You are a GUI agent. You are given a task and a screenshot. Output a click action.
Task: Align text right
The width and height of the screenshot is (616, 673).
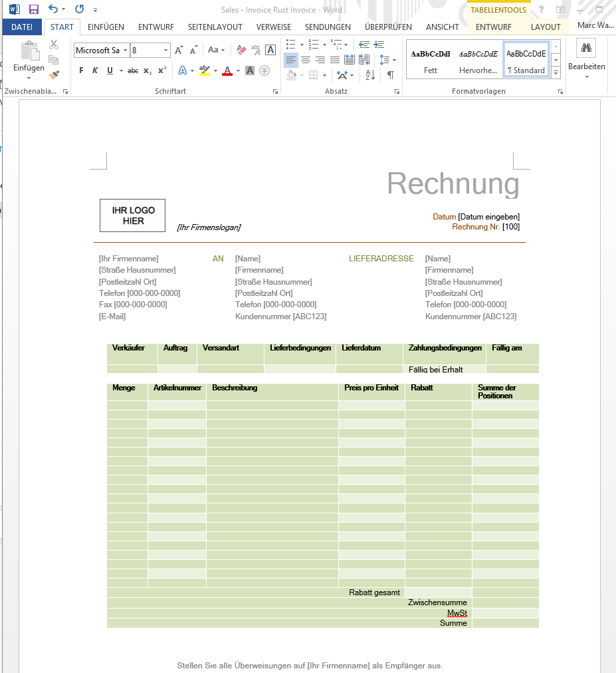[320, 60]
